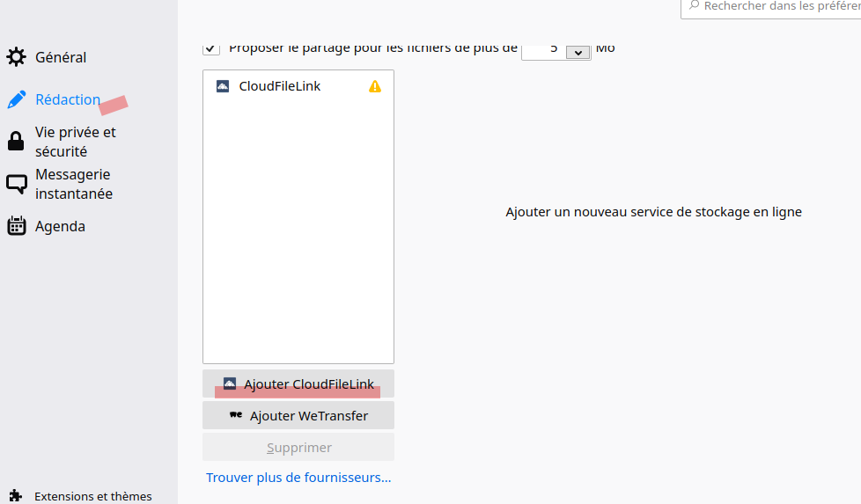This screenshot has width=861, height=504.
Task: Open the file size dropdown arrow
Action: pos(578,52)
